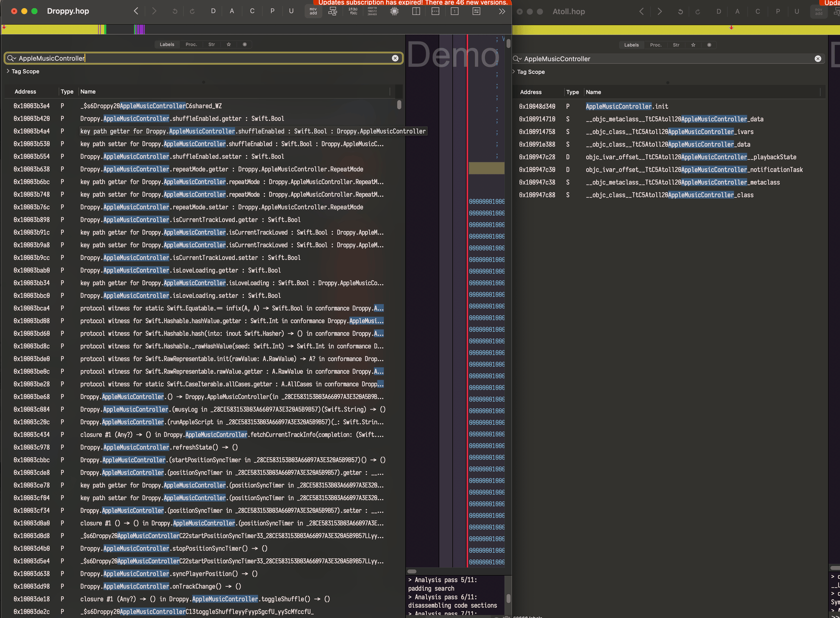Click the red arrow marker in Droppy.hop navigation bar
The image size is (840, 618).
pos(4,27)
